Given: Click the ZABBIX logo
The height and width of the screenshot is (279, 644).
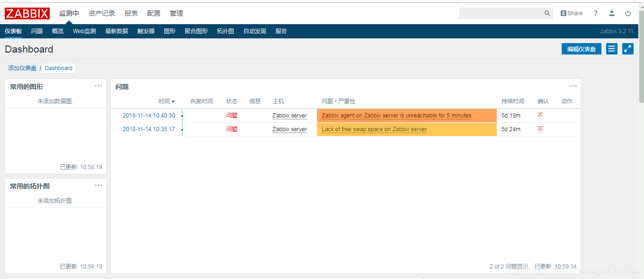Looking at the screenshot, I should click(27, 13).
